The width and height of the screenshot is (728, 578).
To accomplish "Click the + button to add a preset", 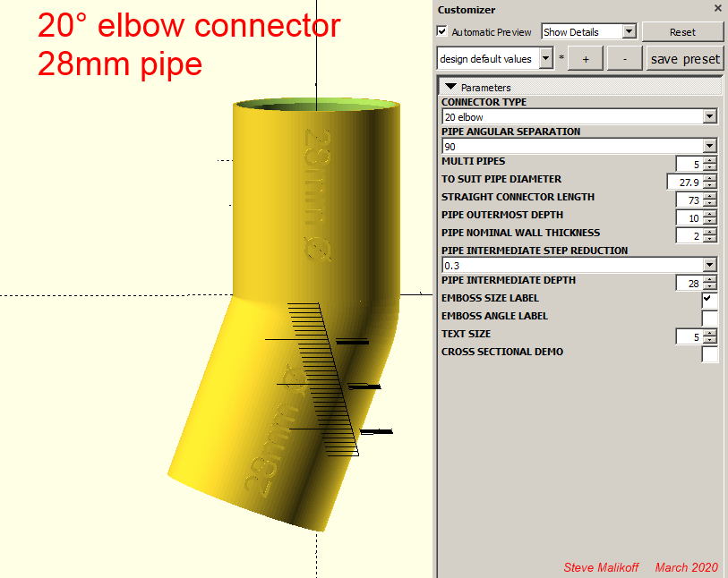I will (x=585, y=57).
